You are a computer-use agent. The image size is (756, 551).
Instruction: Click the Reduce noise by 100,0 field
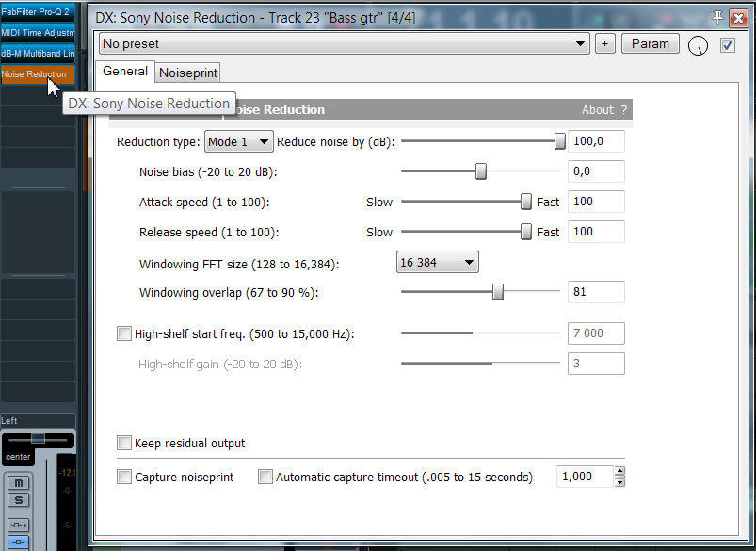point(596,141)
